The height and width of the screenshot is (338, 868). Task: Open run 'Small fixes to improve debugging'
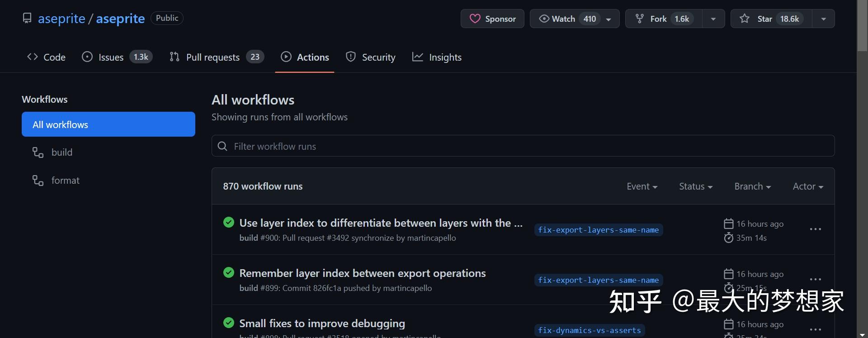pos(322,324)
